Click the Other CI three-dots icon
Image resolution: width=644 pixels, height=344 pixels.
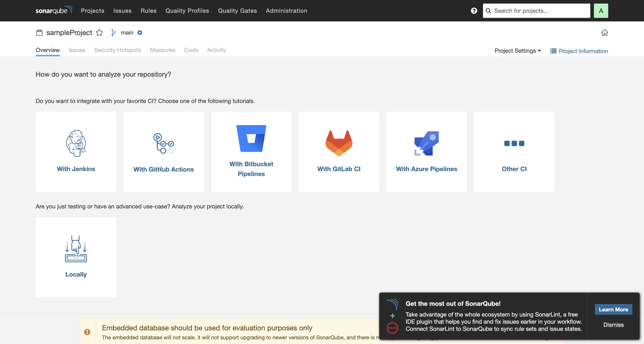[x=514, y=143]
